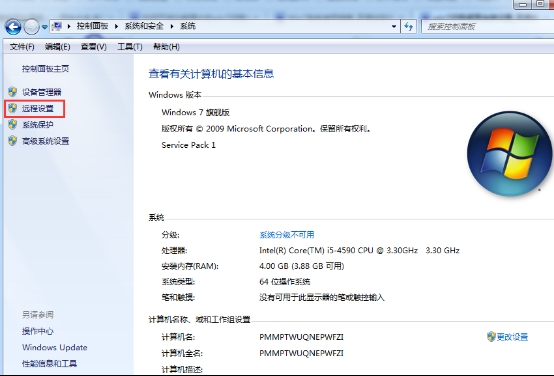554x376 pixels.
Task: Expand the arrow before 控制面板 in breadcrumb
Action: coord(69,26)
